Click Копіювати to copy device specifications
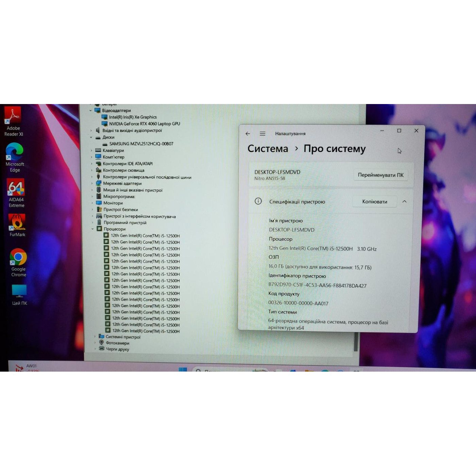Image resolution: width=476 pixels, height=476 pixels. (x=374, y=201)
